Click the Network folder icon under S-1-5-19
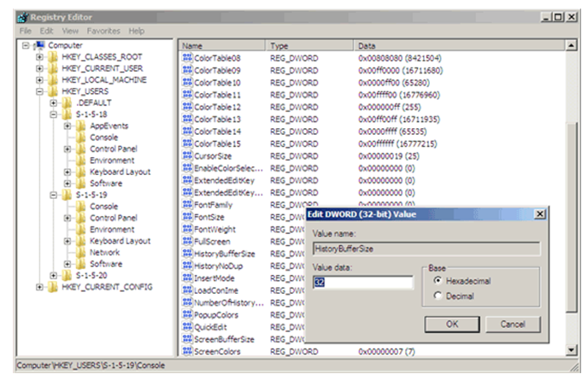 pos(81,253)
